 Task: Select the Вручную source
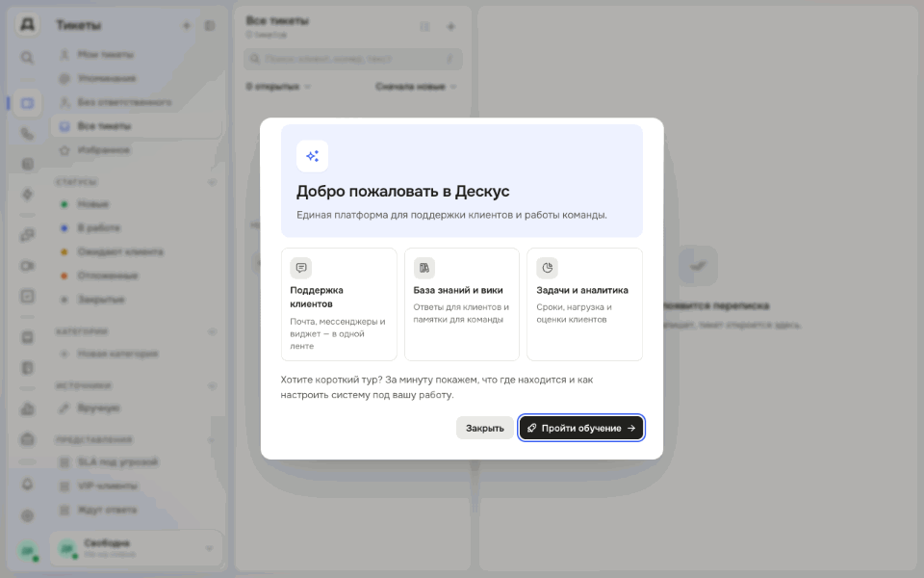136,408
